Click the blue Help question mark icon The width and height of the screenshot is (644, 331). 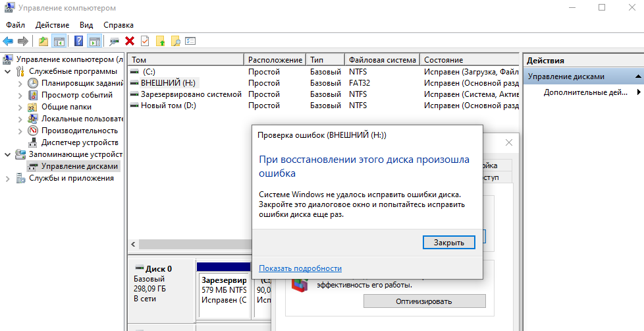click(x=78, y=42)
